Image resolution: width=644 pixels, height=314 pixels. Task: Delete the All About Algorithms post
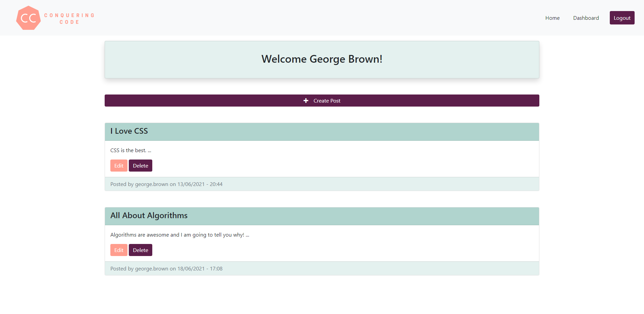click(x=140, y=250)
